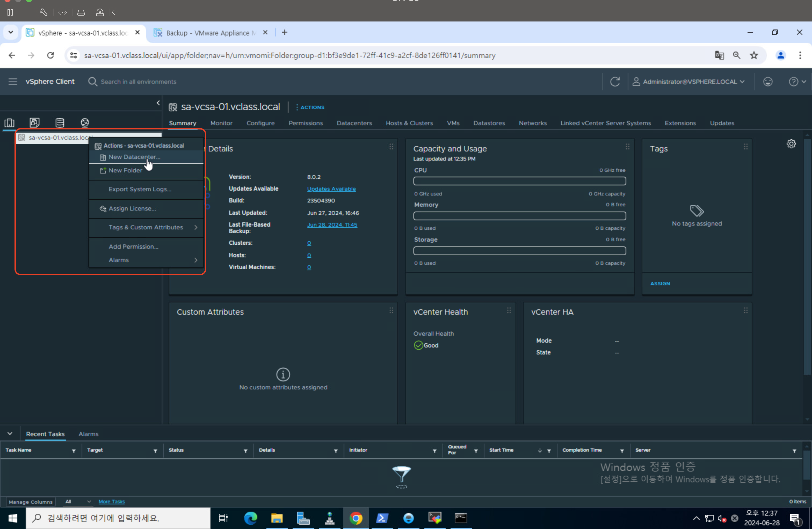This screenshot has height=529, width=812.
Task: Open the Storage inventory icon
Action: pos(60,122)
